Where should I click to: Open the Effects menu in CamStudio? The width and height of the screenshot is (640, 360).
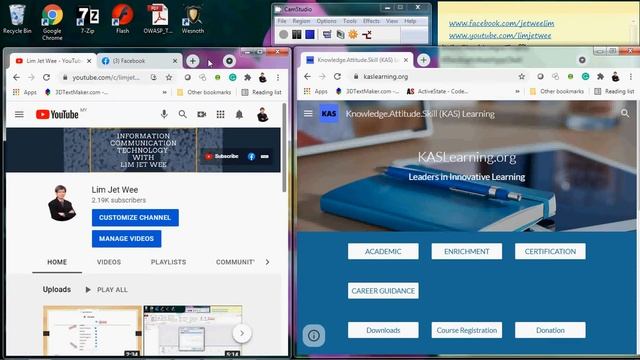tap(371, 21)
